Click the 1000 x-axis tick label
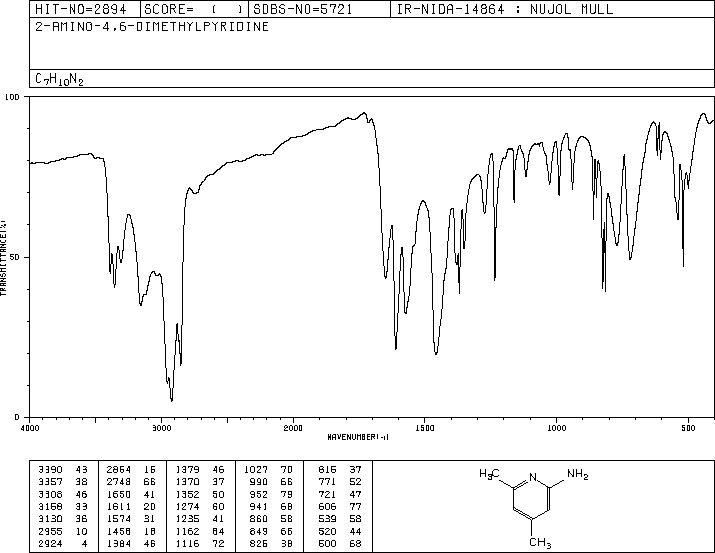Screen dimensions: 715x553 point(556,428)
